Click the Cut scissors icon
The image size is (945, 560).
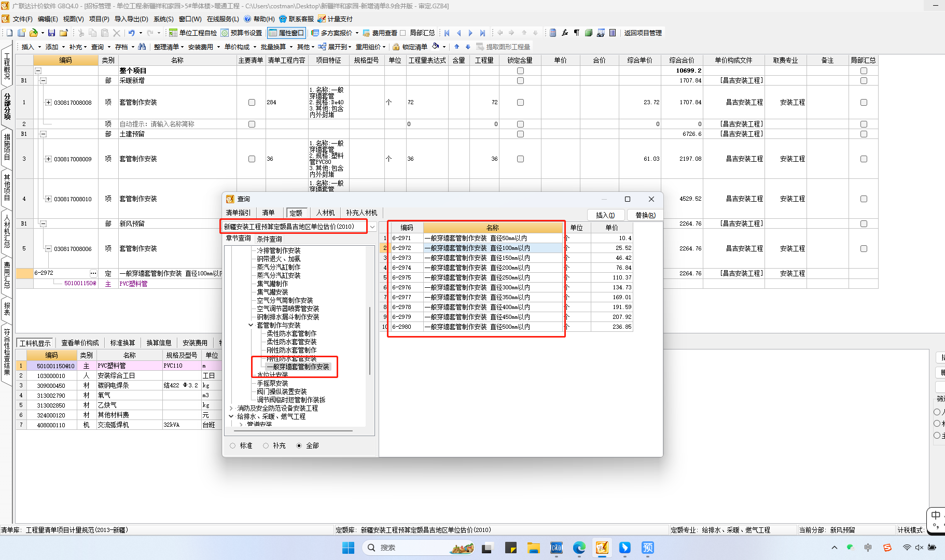pyautogui.click(x=81, y=33)
